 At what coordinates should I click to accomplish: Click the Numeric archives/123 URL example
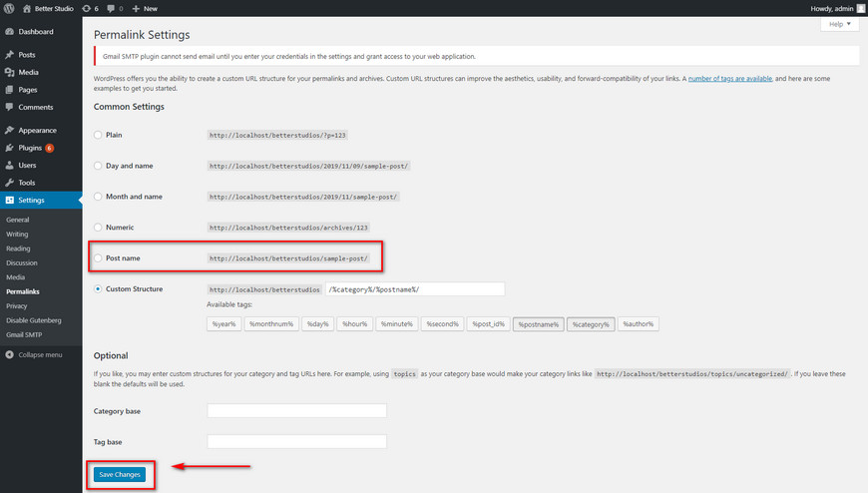coord(288,228)
